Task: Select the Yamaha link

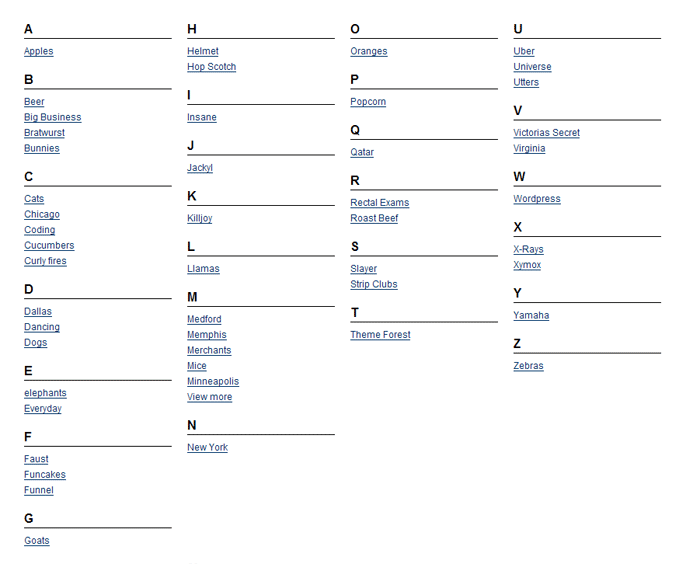Action: click(x=531, y=316)
